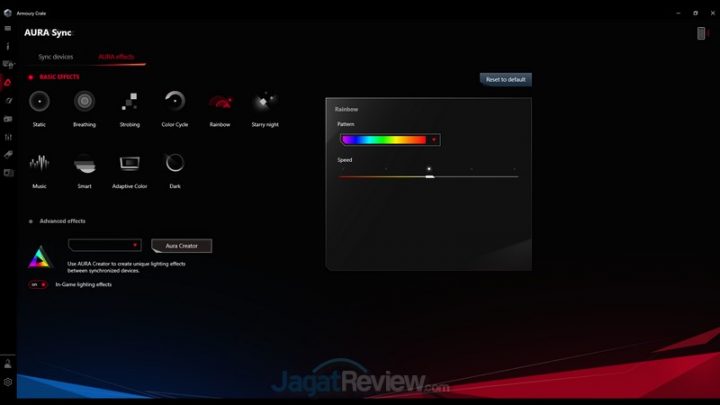Choose the Breathing effect icon

[x=84, y=101]
